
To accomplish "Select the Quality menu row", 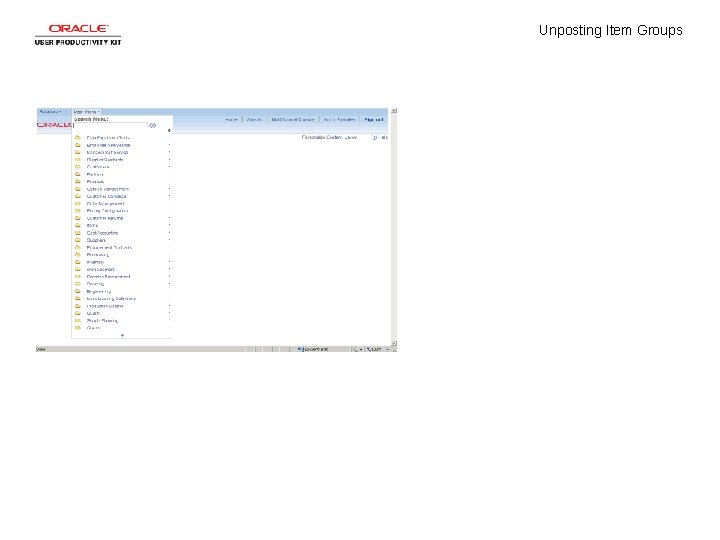I will point(122,313).
